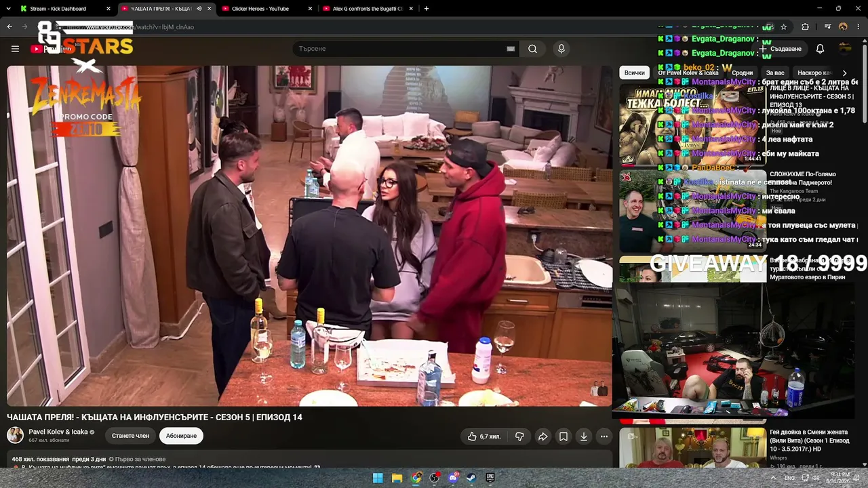This screenshot has height=488, width=868.
Task: Dislike the video with thumbs-down
Action: (x=519, y=436)
